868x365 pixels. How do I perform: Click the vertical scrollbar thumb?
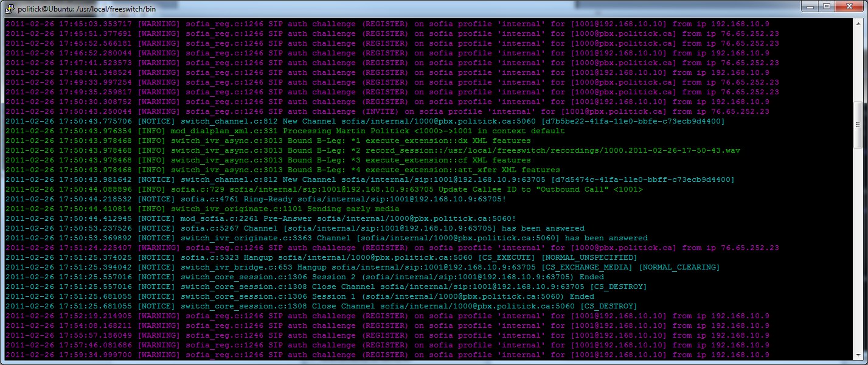(858, 125)
